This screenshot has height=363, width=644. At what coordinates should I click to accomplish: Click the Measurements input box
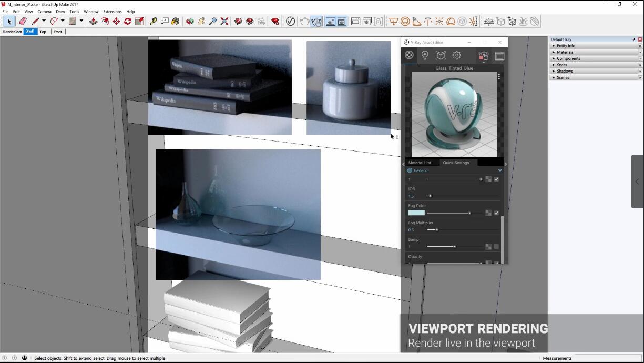(x=607, y=358)
